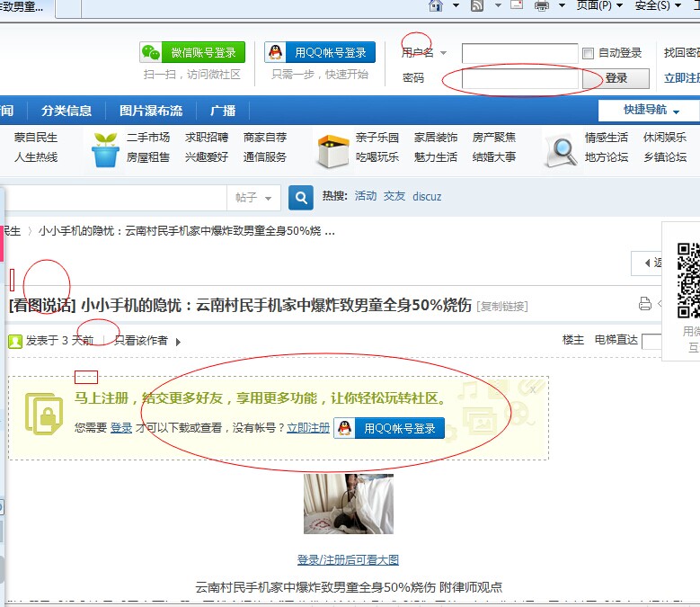
Task: Open the 商家自荐 link
Action: click(x=265, y=137)
